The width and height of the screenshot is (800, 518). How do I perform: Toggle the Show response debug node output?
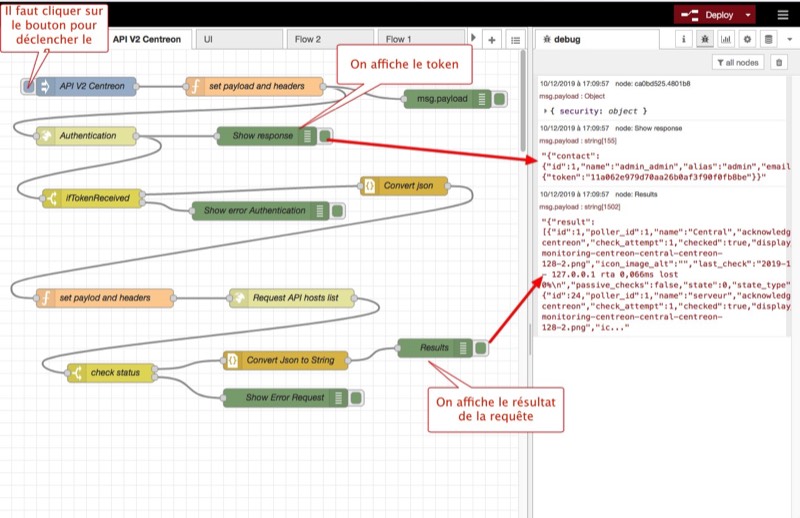(x=326, y=136)
